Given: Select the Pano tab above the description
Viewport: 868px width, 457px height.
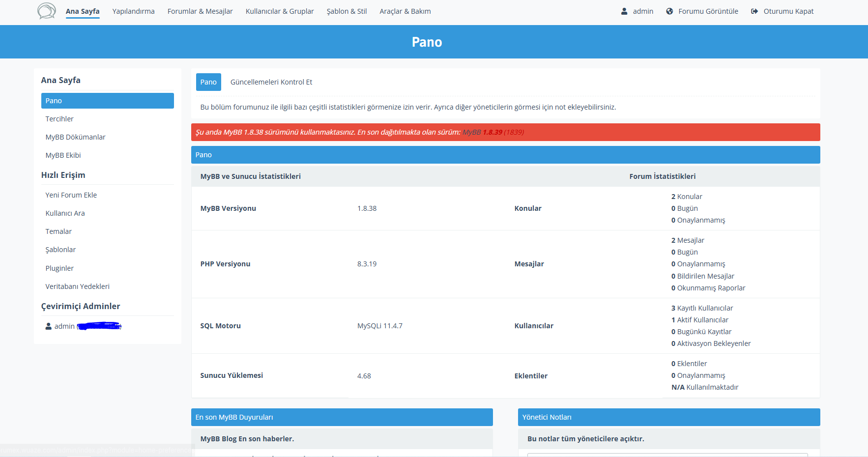Looking at the screenshot, I should pyautogui.click(x=208, y=82).
